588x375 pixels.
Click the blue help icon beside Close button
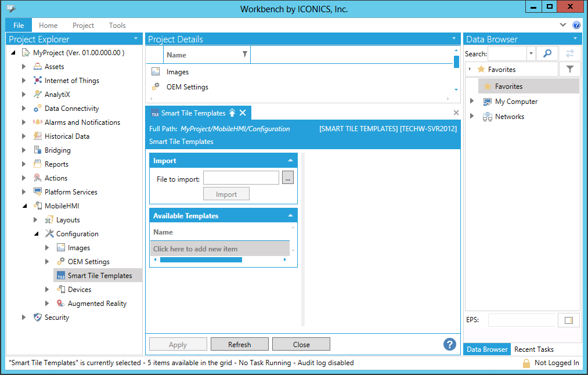pyautogui.click(x=450, y=344)
